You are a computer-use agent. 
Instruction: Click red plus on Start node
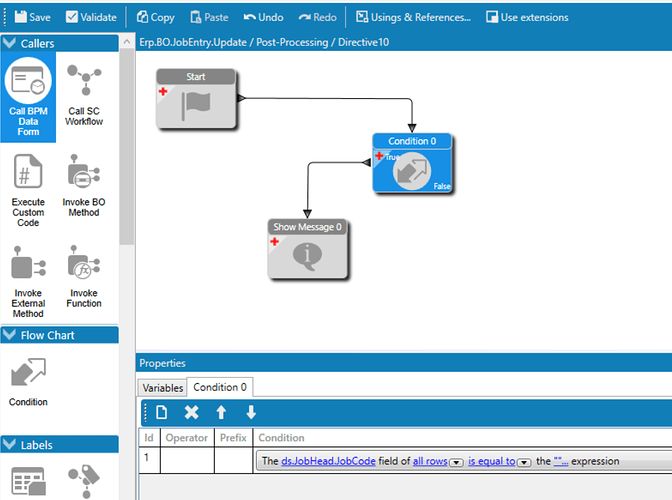[163, 91]
